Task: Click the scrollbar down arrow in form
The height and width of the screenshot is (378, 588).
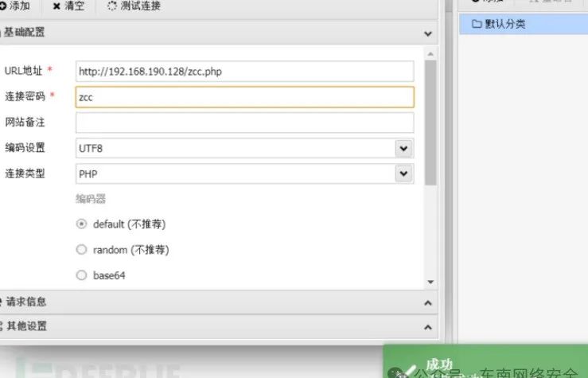Action: (x=430, y=282)
